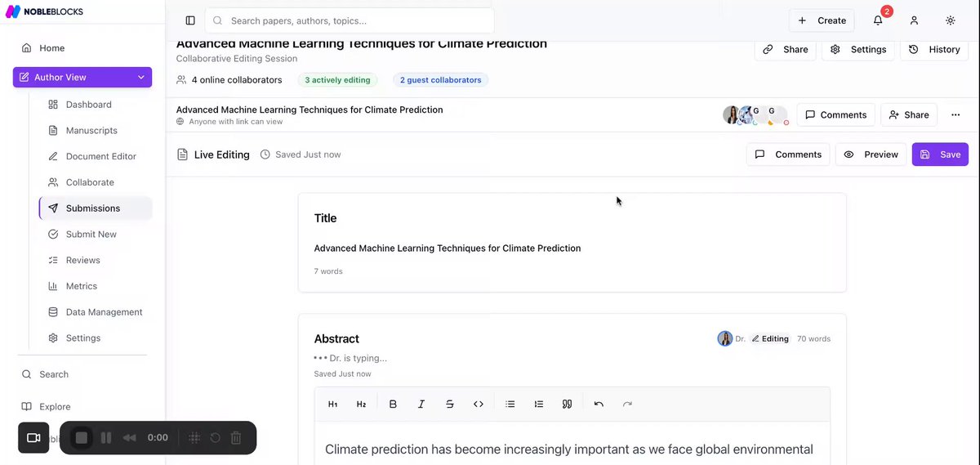Insert a blockquote
The height and width of the screenshot is (465, 980).
[x=567, y=405]
